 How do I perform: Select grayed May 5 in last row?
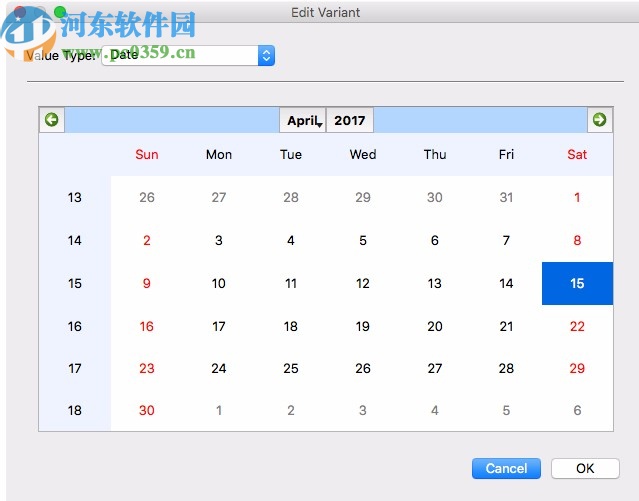click(506, 410)
